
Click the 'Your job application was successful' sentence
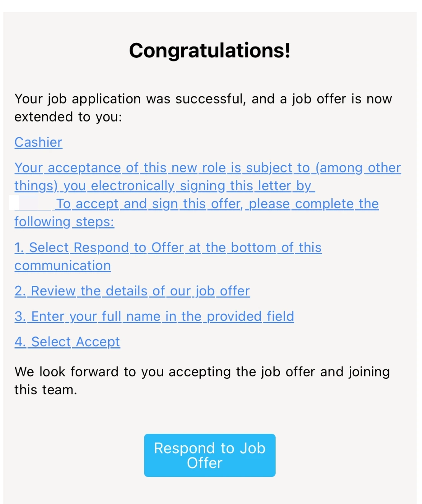[203, 99]
